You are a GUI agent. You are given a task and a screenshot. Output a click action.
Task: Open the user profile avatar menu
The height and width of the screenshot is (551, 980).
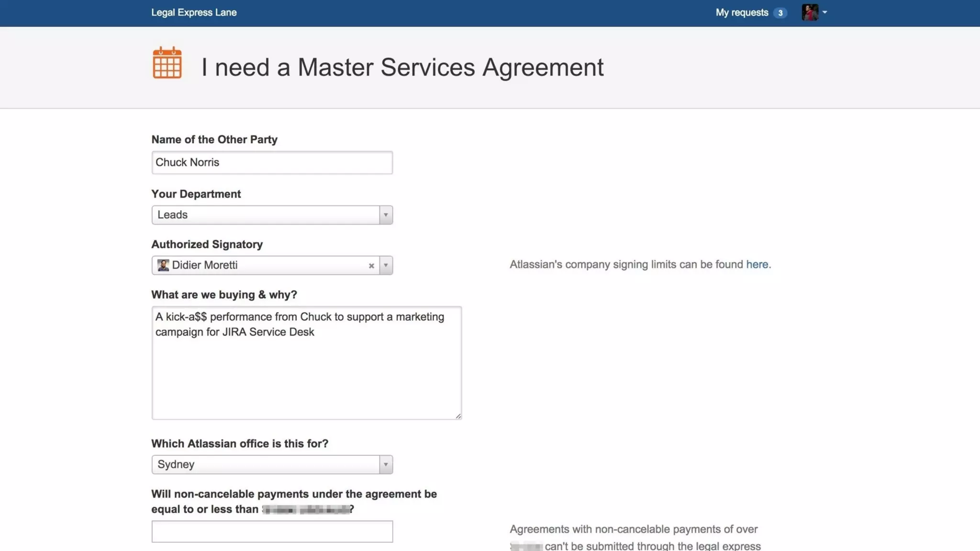click(x=810, y=12)
